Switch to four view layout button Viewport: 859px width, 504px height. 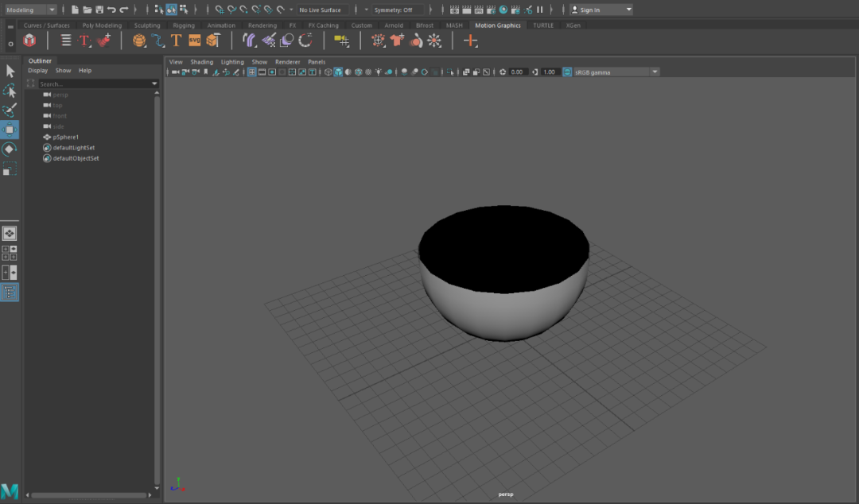(x=10, y=253)
